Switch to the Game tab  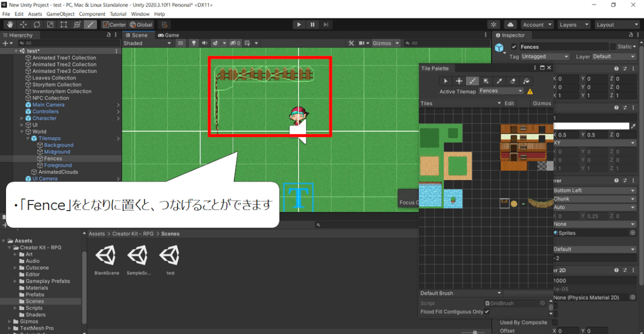(x=168, y=35)
